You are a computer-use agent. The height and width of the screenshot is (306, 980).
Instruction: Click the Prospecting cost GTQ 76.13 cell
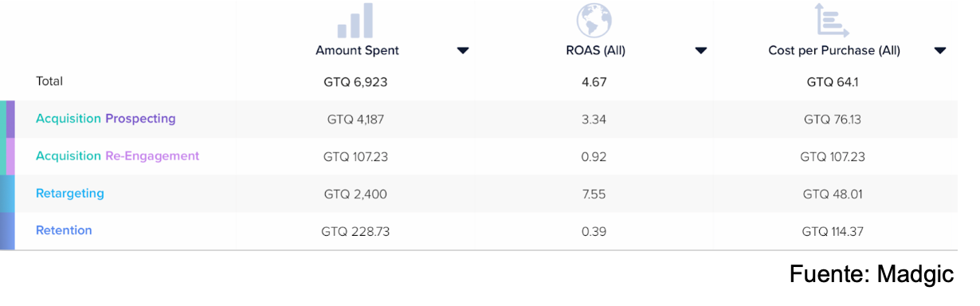pos(833,120)
